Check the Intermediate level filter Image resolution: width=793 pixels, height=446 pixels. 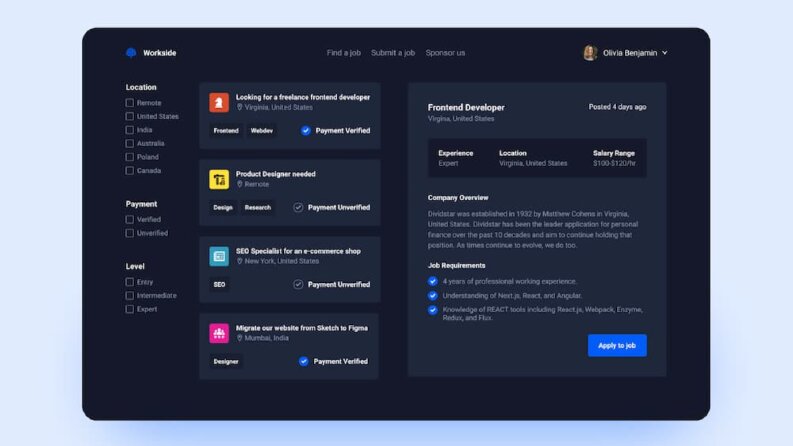(x=129, y=296)
